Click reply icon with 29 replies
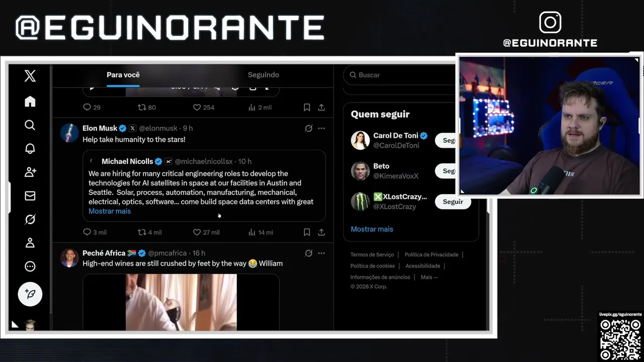Viewport: 644px width, 362px height. (x=87, y=107)
